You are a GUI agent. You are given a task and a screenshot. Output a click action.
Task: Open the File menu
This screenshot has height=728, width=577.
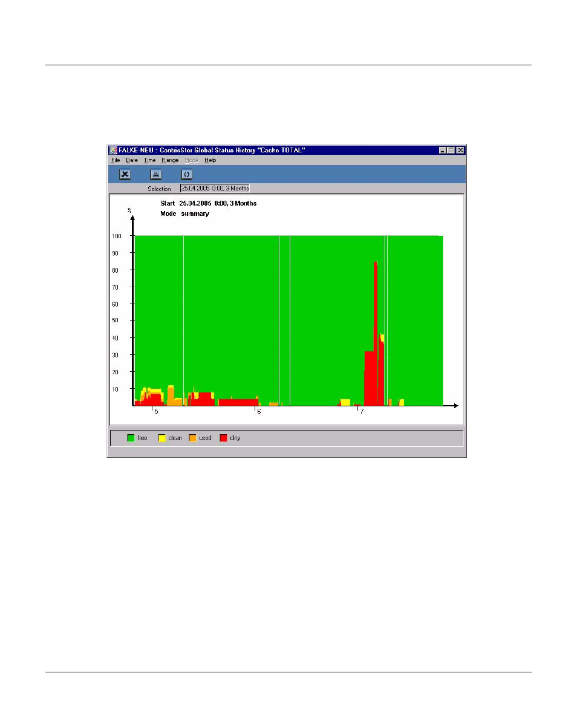pos(116,160)
